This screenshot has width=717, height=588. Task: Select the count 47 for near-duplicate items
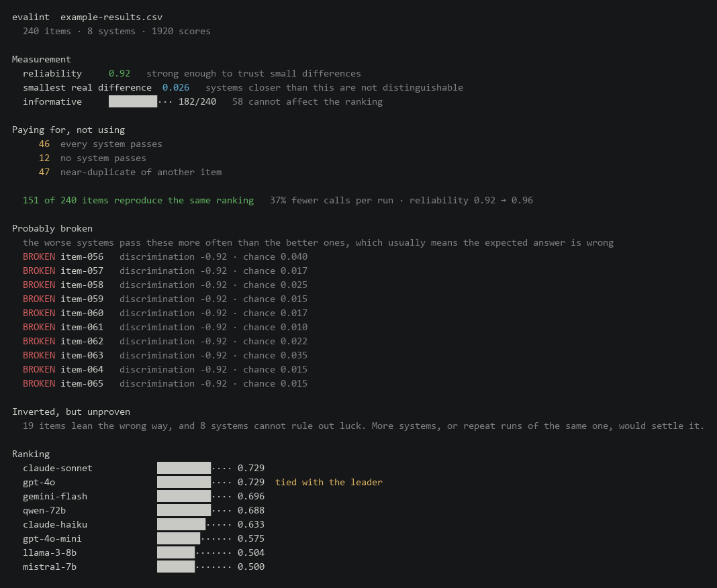[x=44, y=173]
